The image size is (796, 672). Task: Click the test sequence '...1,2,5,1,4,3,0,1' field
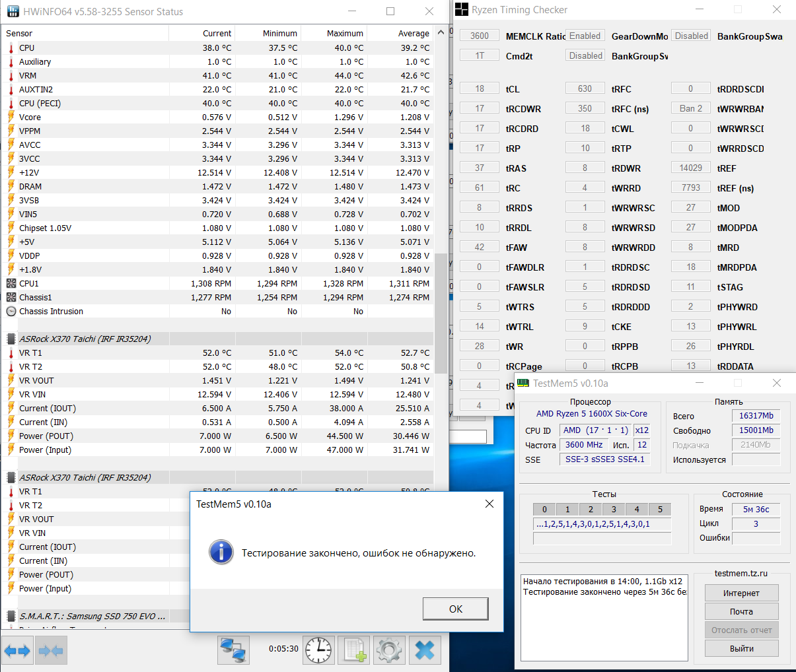tap(602, 523)
